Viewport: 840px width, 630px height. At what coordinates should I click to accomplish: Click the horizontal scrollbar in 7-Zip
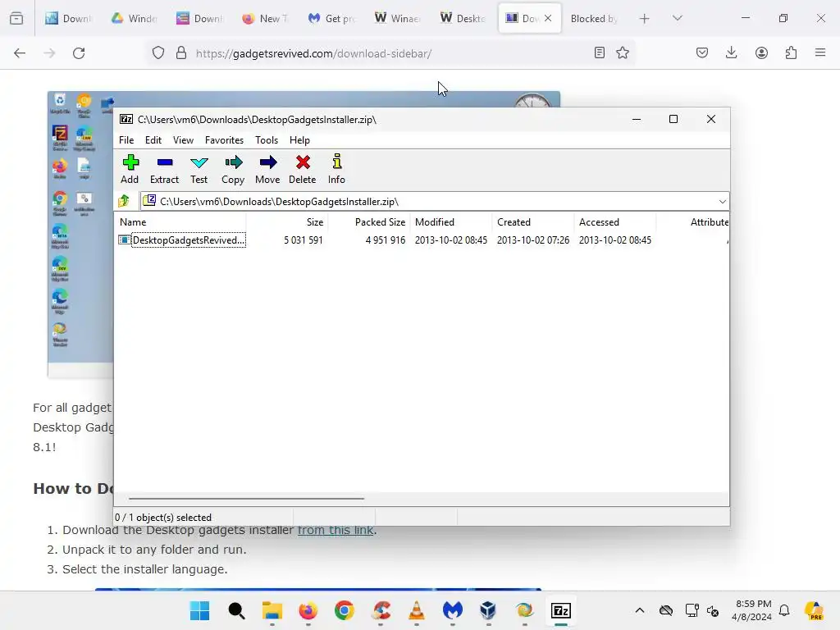point(246,499)
